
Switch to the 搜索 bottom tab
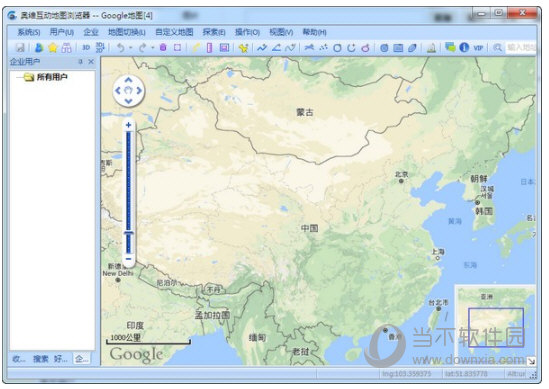pos(41,359)
